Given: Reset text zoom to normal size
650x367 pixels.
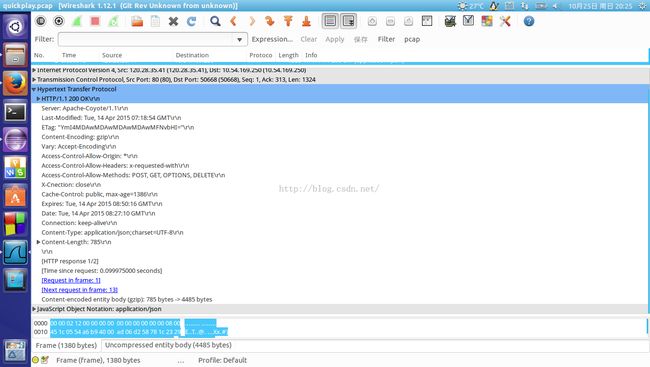Looking at the screenshot, I should pyautogui.click(x=408, y=21).
